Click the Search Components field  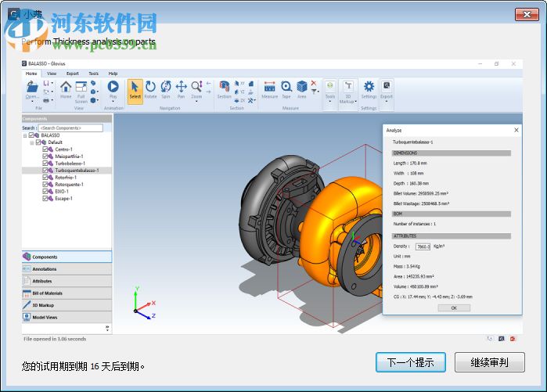(70, 128)
